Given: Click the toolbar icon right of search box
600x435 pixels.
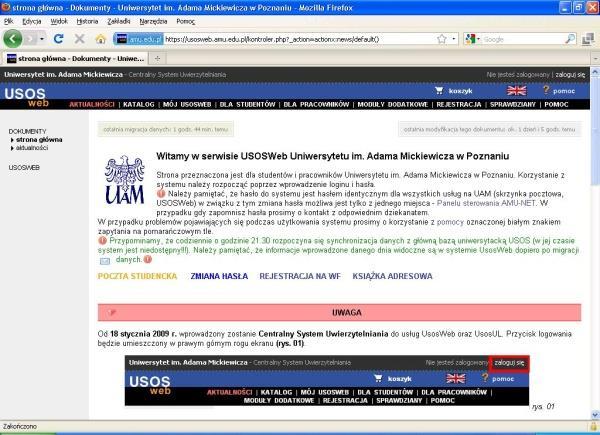Looking at the screenshot, I should 588,39.
